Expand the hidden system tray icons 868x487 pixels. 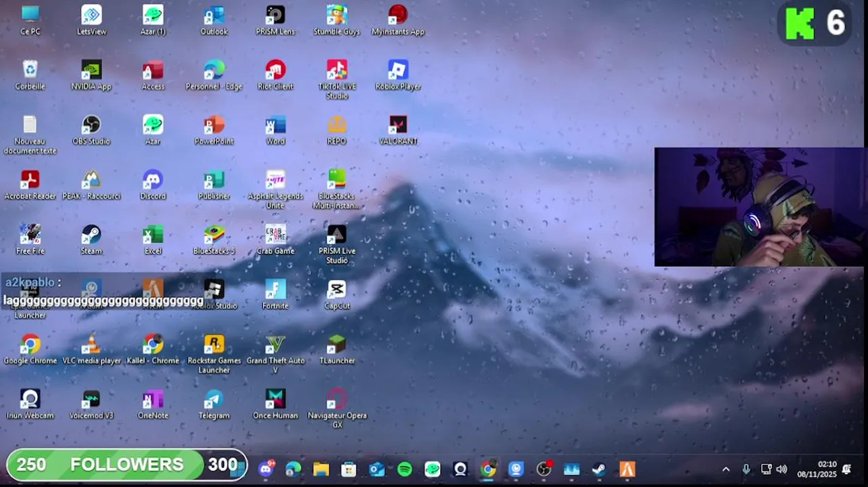(x=726, y=469)
